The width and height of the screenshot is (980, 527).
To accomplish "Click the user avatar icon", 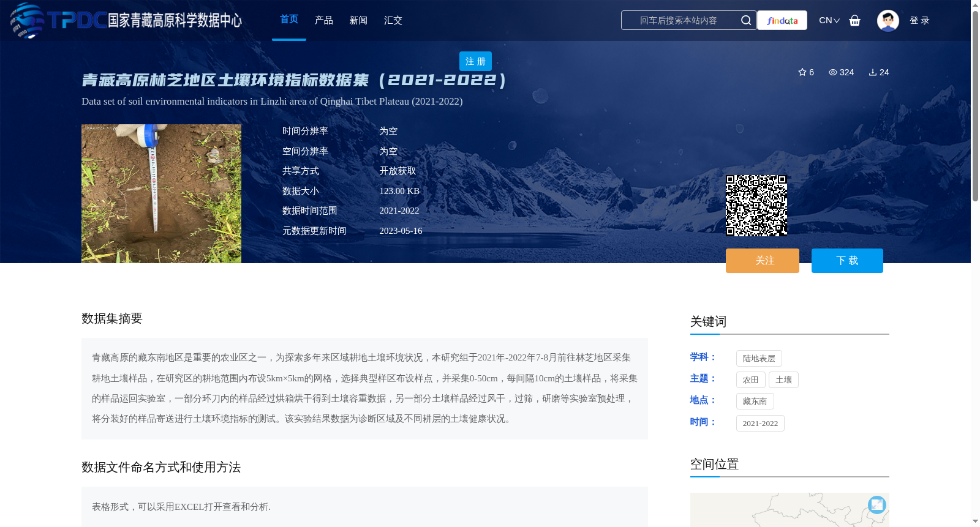I will 888,20.
